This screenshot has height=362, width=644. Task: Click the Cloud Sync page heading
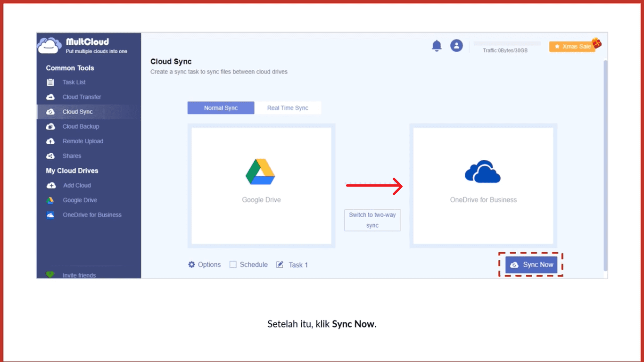[x=171, y=61]
